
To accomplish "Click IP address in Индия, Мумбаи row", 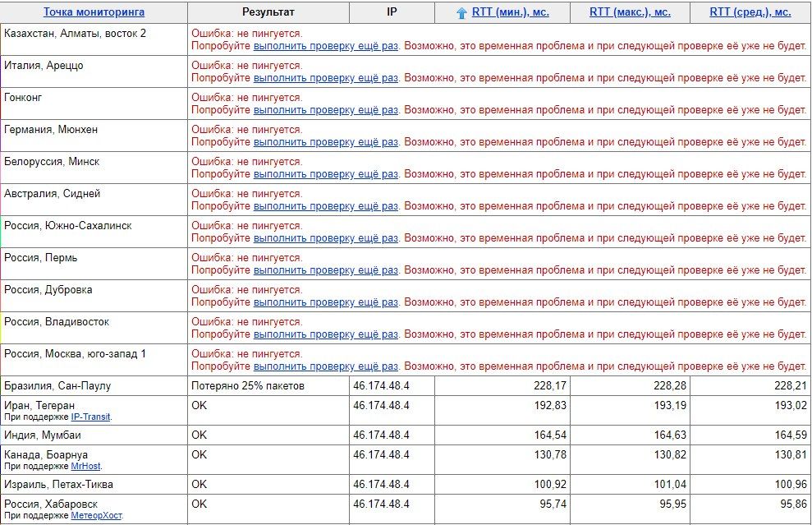I will [381, 435].
